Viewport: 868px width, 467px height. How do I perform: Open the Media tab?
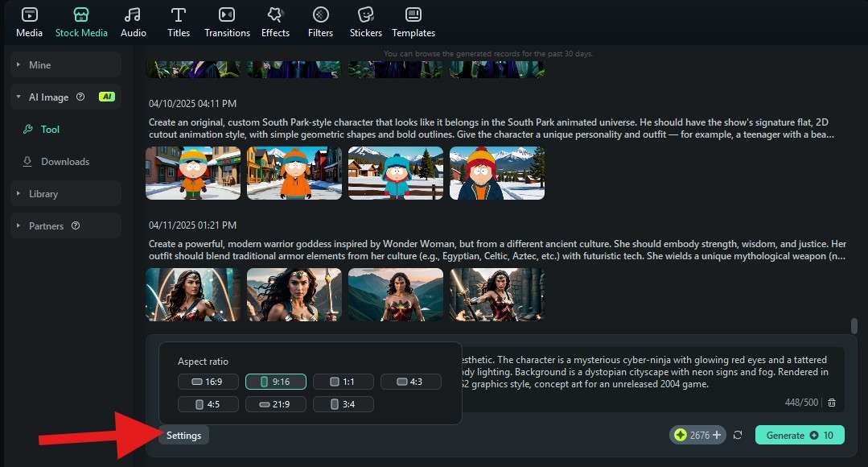(x=29, y=23)
